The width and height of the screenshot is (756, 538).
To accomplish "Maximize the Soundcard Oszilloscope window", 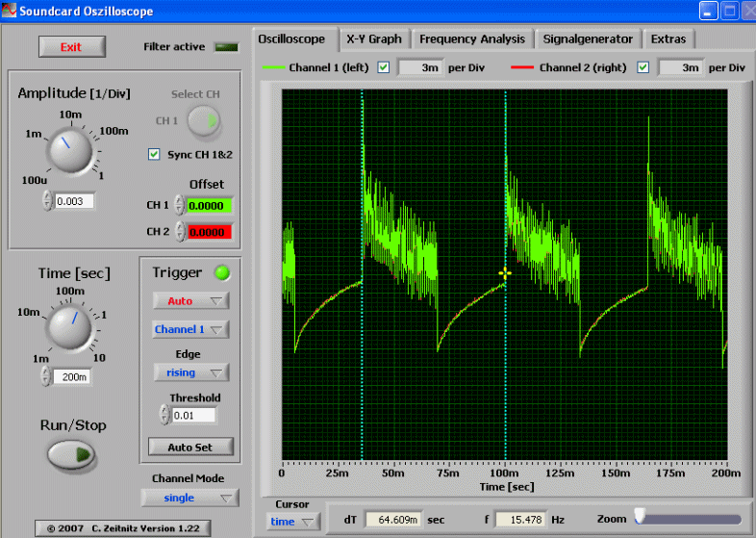I will pyautogui.click(x=729, y=11).
